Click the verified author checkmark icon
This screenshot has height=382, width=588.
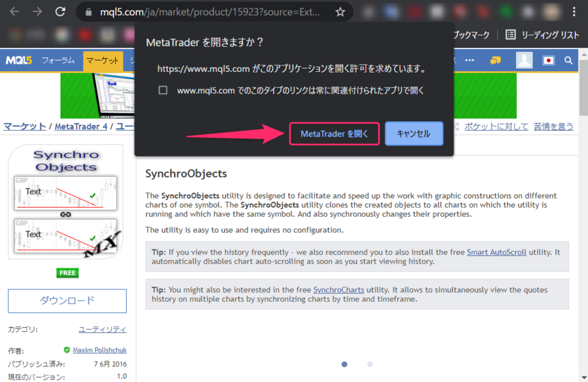[x=67, y=350]
